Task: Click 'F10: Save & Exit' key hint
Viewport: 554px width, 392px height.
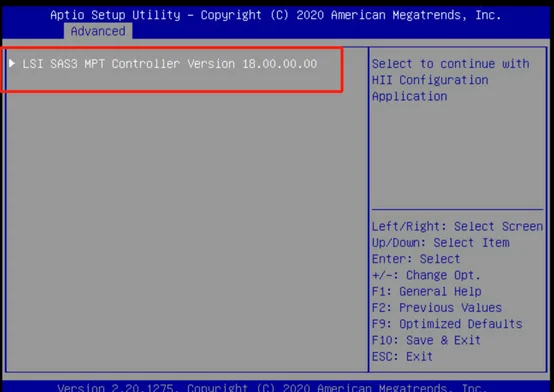Action: pos(426,340)
